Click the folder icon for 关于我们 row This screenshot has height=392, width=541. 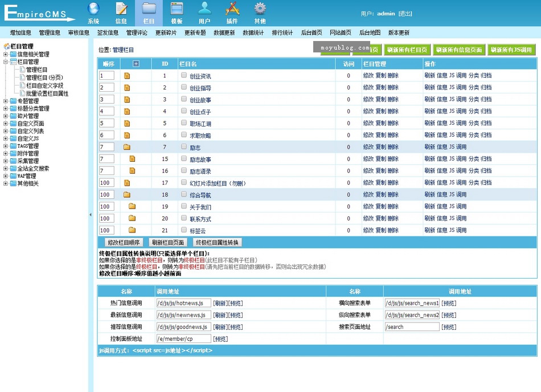(132, 206)
